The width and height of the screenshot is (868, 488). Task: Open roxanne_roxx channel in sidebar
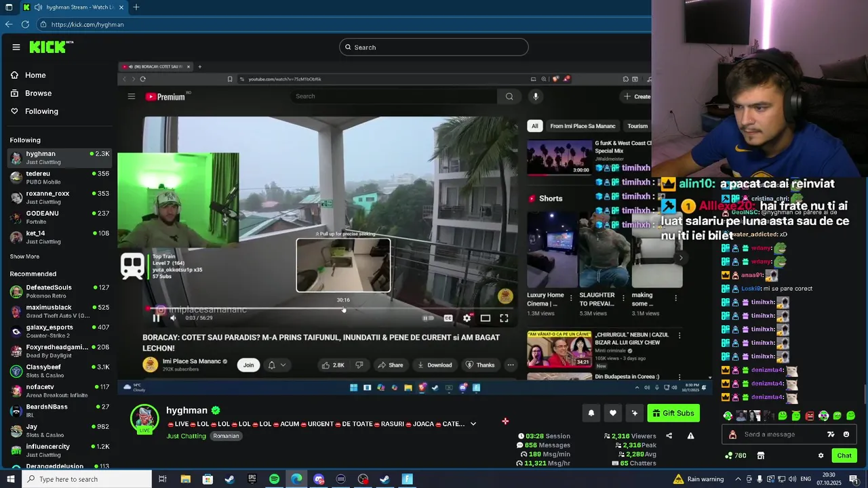click(60, 197)
